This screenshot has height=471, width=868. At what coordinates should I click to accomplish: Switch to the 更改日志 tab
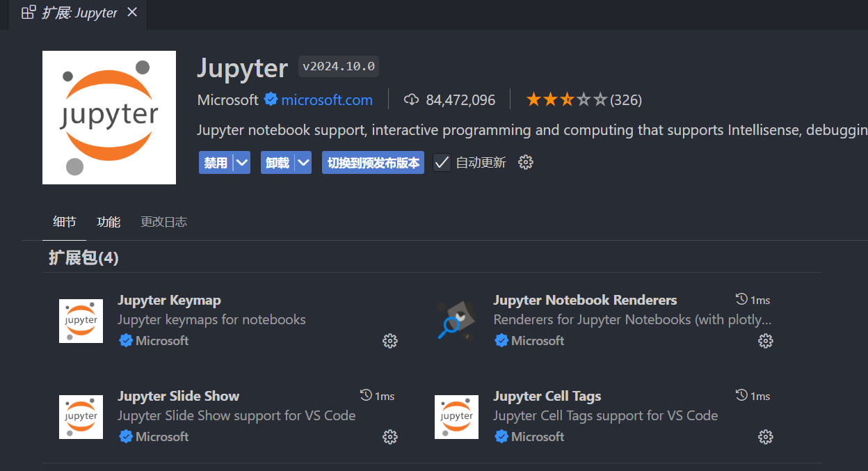click(x=163, y=222)
